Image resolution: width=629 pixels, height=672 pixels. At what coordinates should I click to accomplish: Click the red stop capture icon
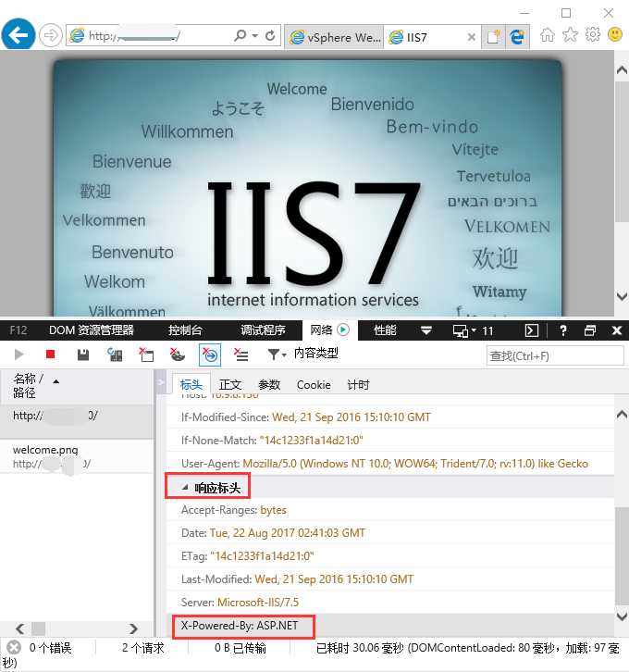point(51,355)
